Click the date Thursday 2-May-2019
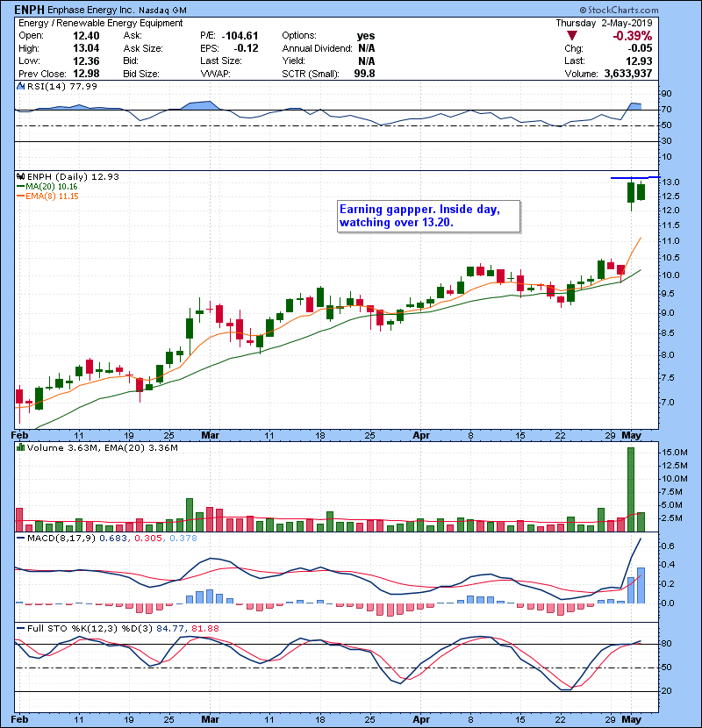Screen dimensions: 702x728 604,23
